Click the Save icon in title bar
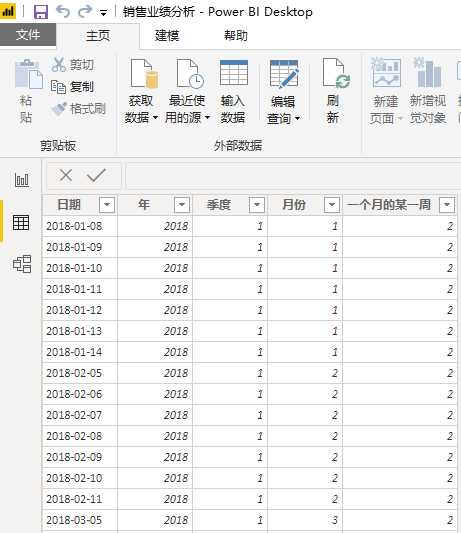Screen dimensions: 461x533 pyautogui.click(x=41, y=12)
